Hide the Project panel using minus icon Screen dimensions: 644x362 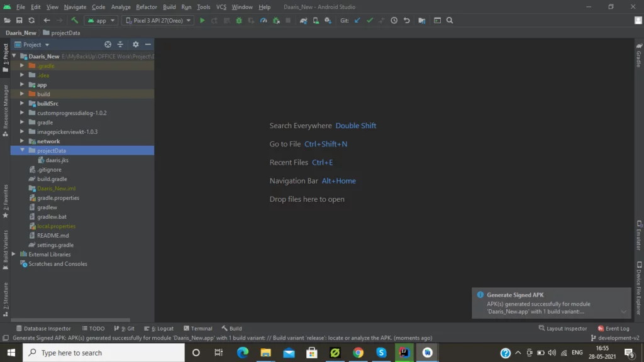148,45
